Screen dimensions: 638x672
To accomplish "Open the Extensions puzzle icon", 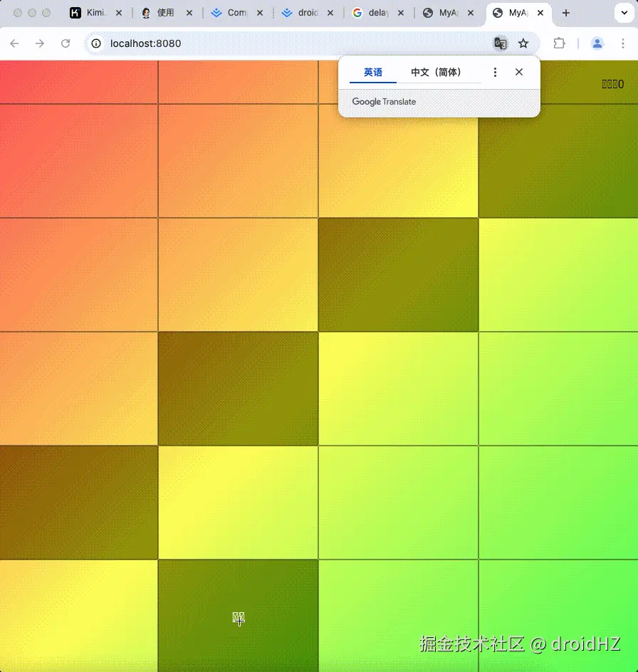I will click(560, 43).
